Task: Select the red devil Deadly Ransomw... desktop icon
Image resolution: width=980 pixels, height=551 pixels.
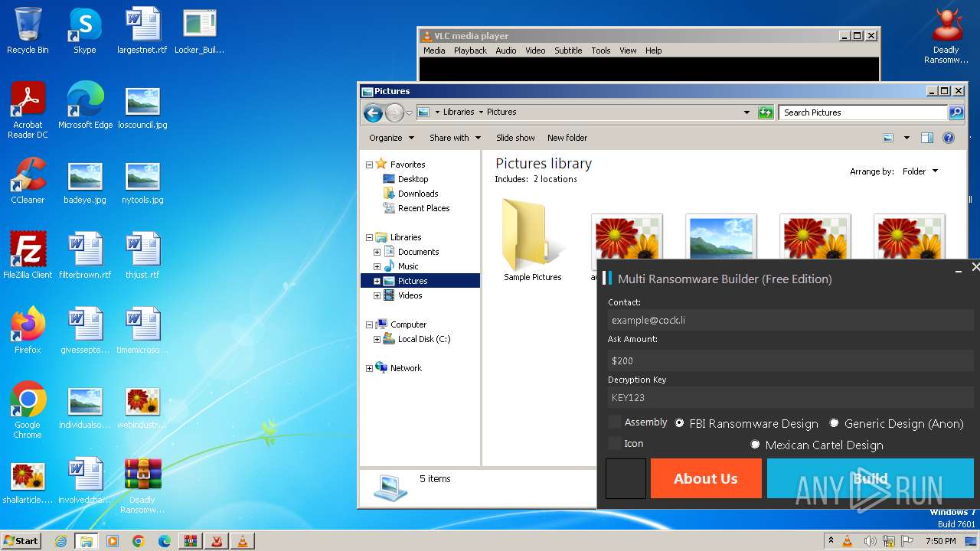Action: [x=946, y=35]
